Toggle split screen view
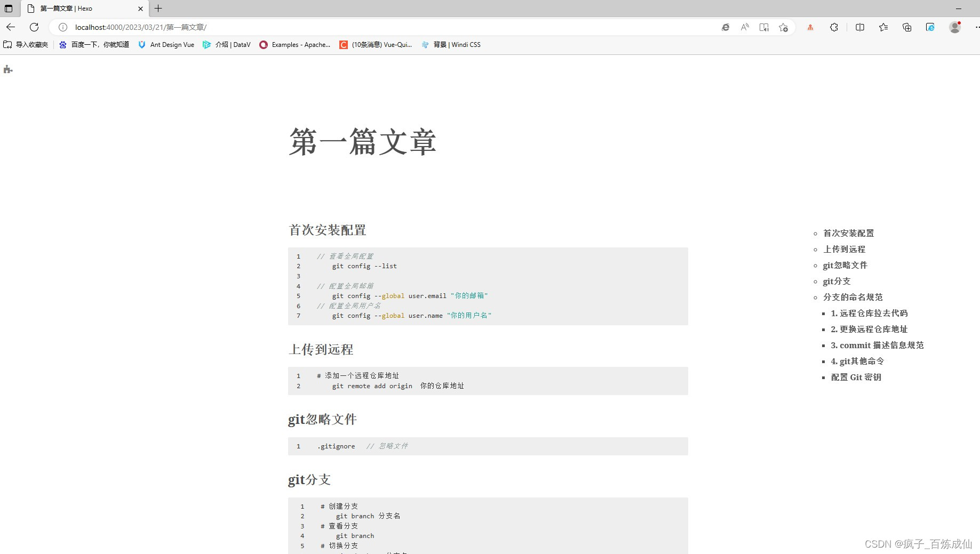980x554 pixels. point(859,27)
